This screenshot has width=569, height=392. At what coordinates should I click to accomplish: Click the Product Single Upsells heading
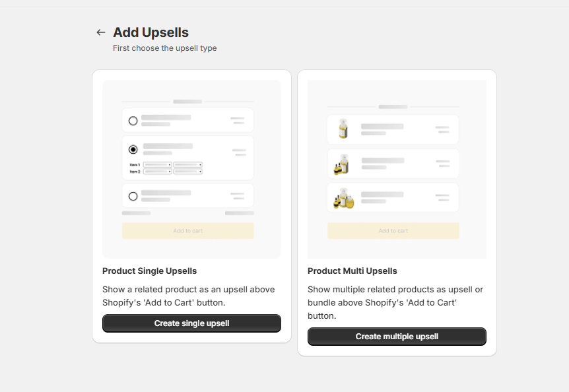click(x=149, y=271)
